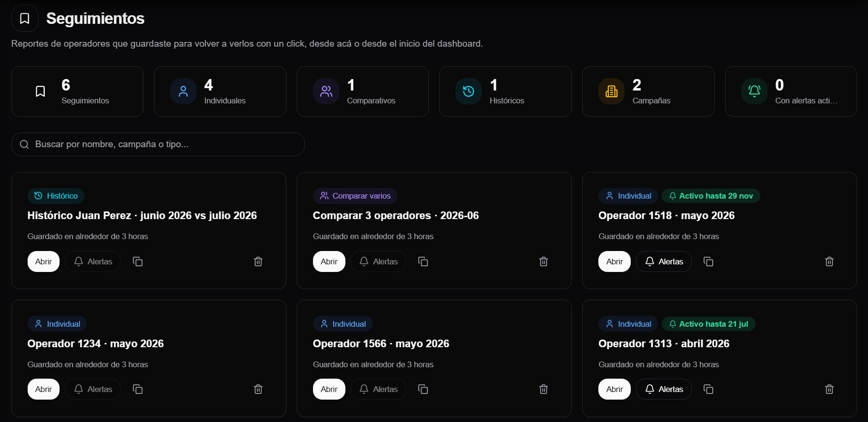Open the Operador 1313 report
The width and height of the screenshot is (868, 422).
[615, 389]
